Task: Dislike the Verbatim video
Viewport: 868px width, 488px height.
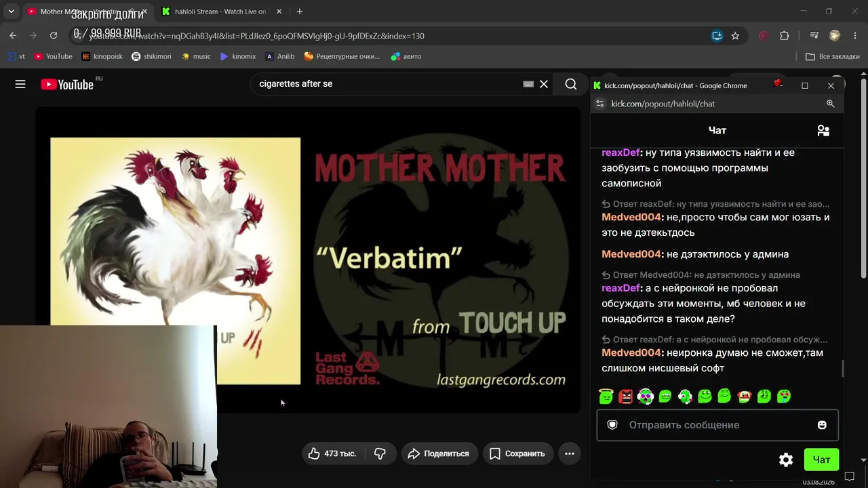Action: pyautogui.click(x=380, y=453)
